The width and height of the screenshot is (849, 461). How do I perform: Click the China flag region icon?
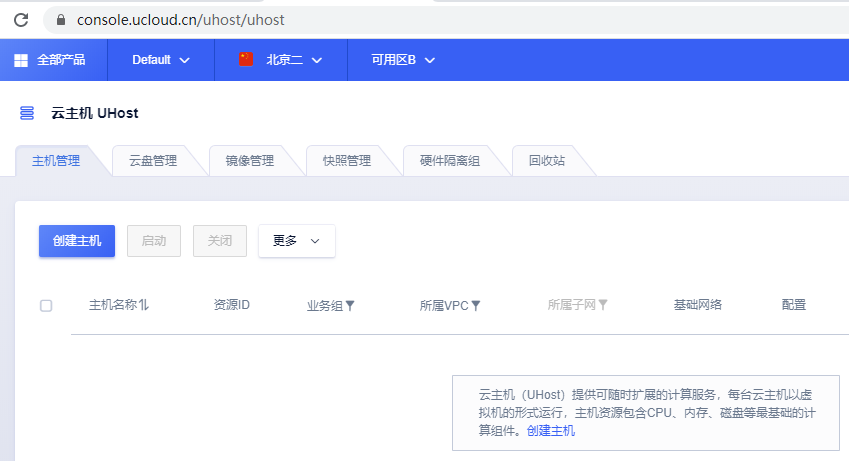[x=246, y=59]
